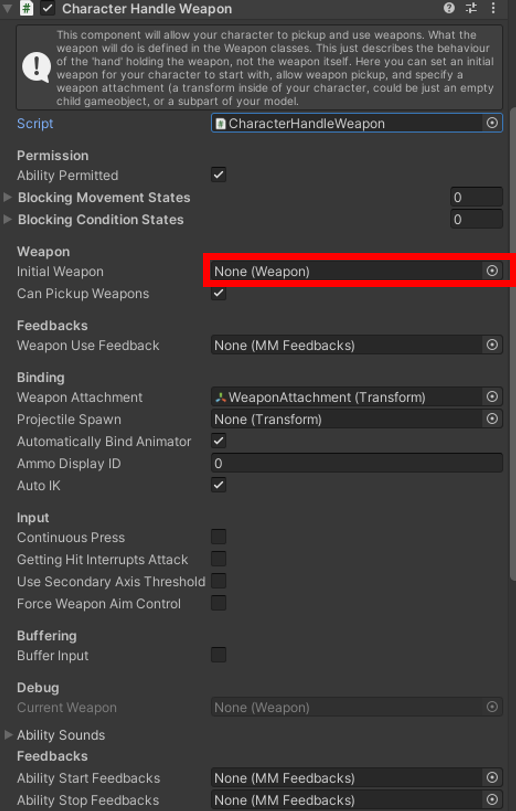The image size is (516, 811).
Task: Expand Blocking Movement States list
Action: click(7, 197)
